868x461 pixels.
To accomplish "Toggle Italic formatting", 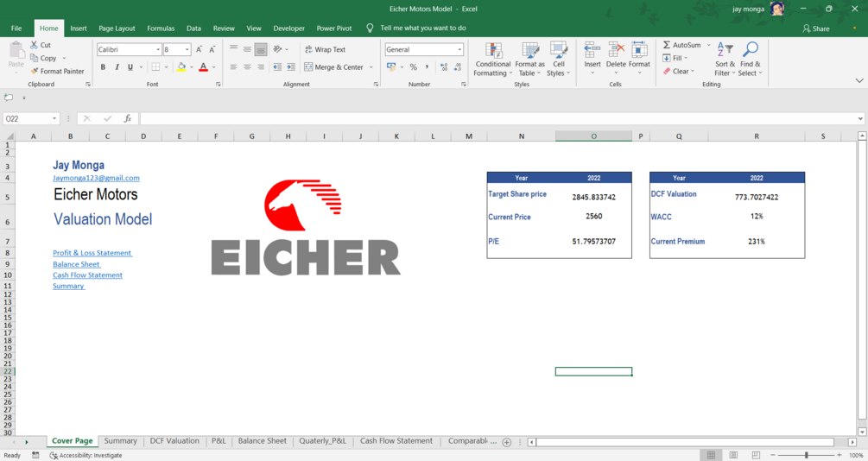I will coord(117,67).
